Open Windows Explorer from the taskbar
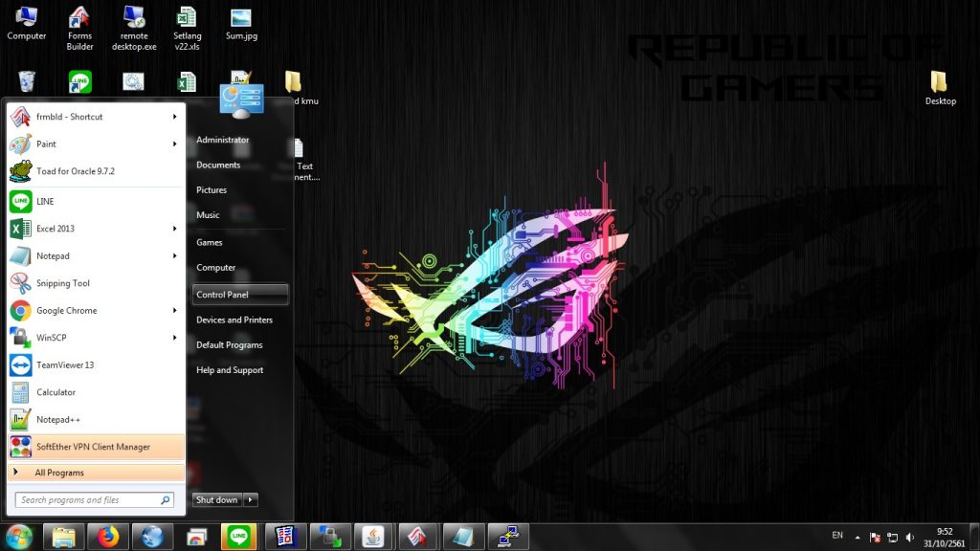The width and height of the screenshot is (980, 551). click(63, 537)
